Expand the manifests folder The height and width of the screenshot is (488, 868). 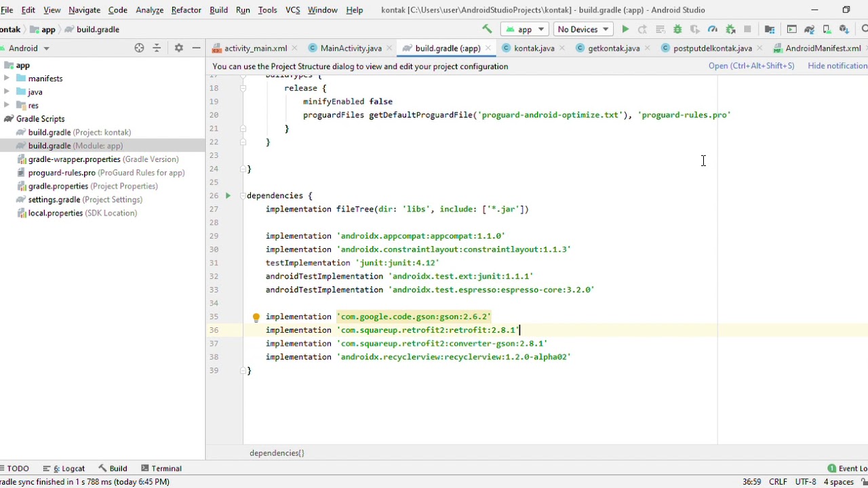point(7,78)
